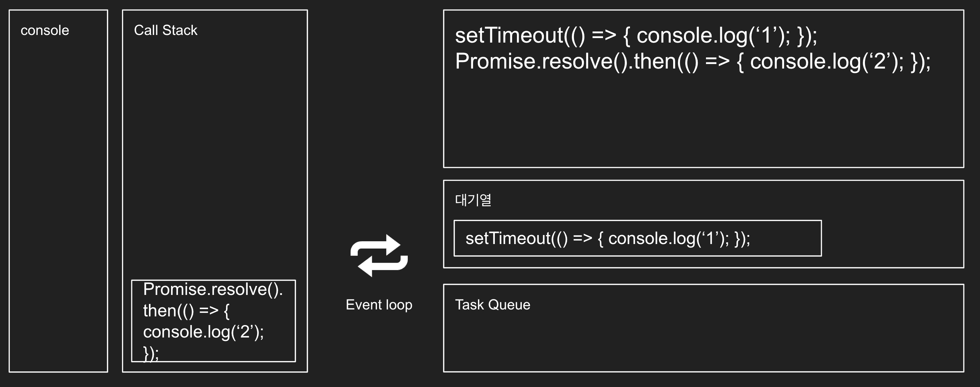Click the upper right-pointing arrow of Event loop icon

point(392,244)
